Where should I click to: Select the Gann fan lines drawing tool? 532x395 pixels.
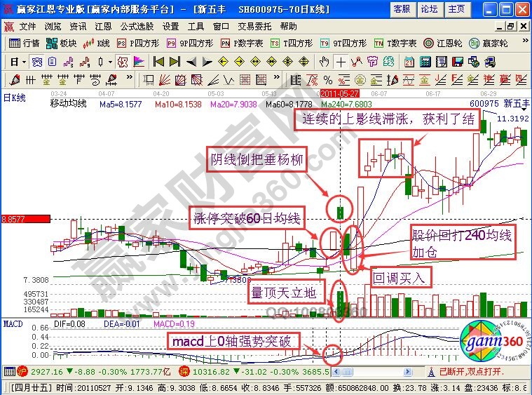coord(163,79)
